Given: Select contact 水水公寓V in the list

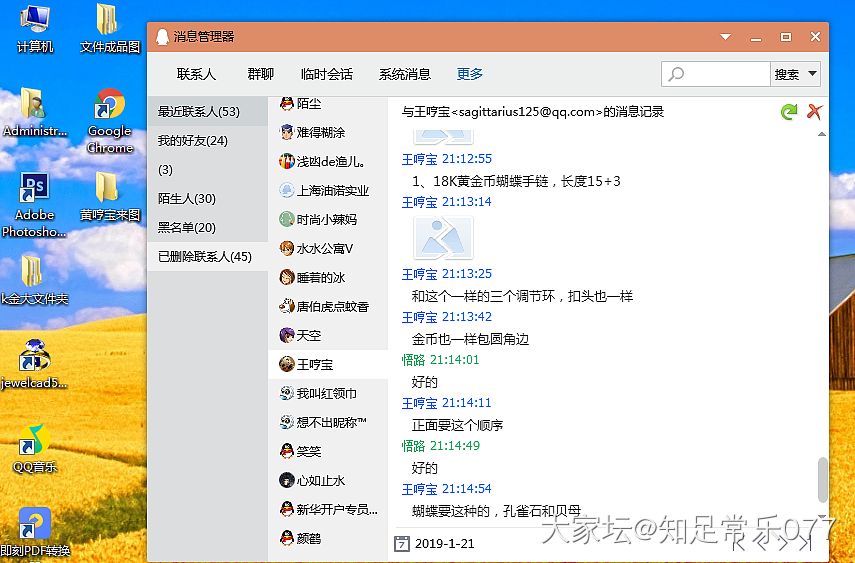Looking at the screenshot, I should [324, 249].
